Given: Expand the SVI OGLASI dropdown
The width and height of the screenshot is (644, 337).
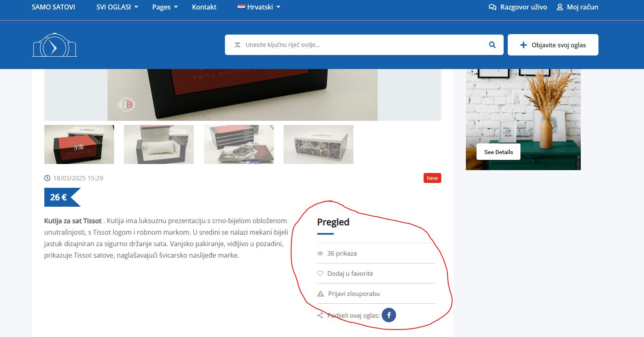Looking at the screenshot, I should [x=117, y=7].
